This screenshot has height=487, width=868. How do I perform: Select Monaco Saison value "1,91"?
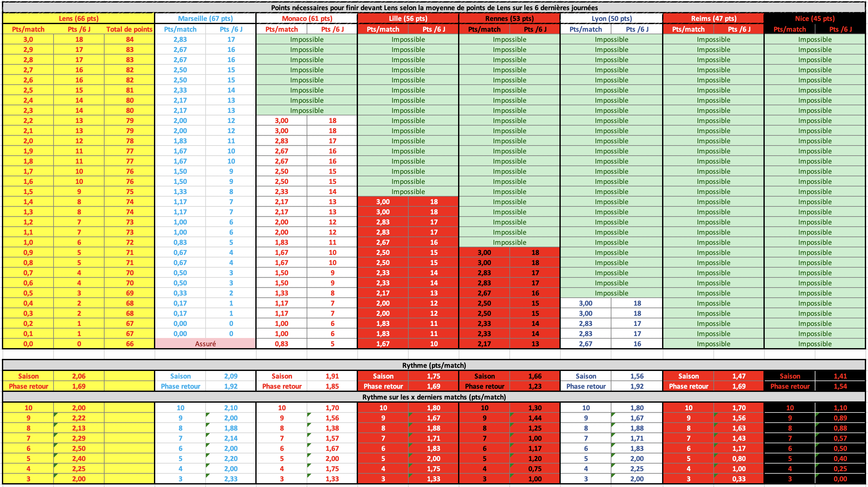coord(332,376)
